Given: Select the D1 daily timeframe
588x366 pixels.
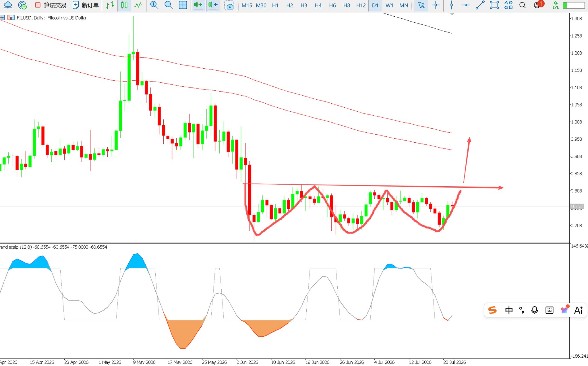Looking at the screenshot, I should [x=375, y=5].
